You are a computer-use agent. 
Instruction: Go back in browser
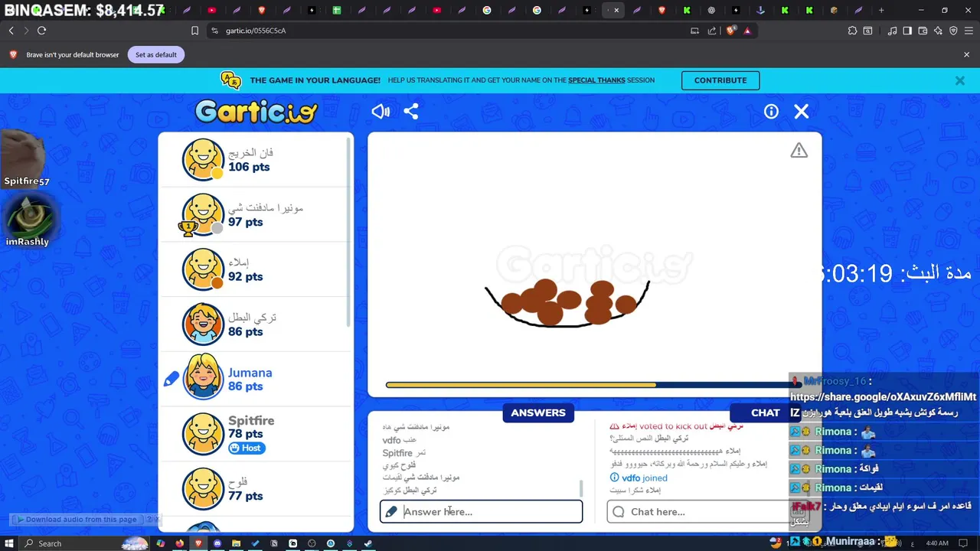point(11,31)
